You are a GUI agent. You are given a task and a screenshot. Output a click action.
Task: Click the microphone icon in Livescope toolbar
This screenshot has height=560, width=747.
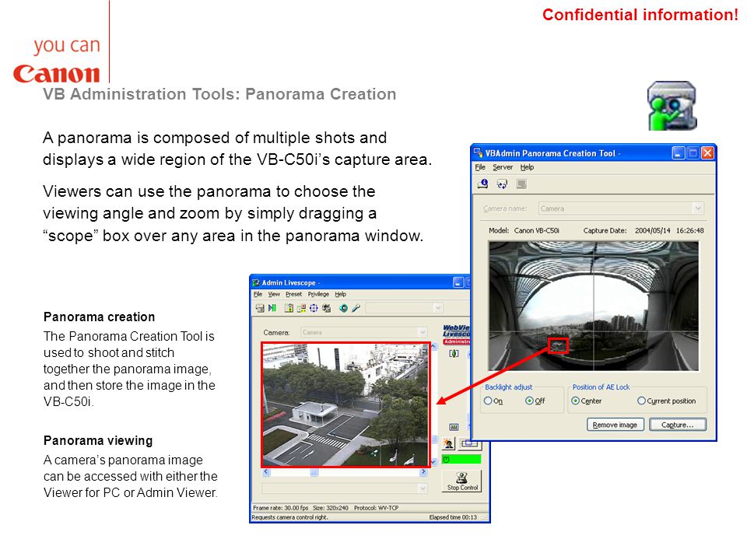(x=356, y=308)
